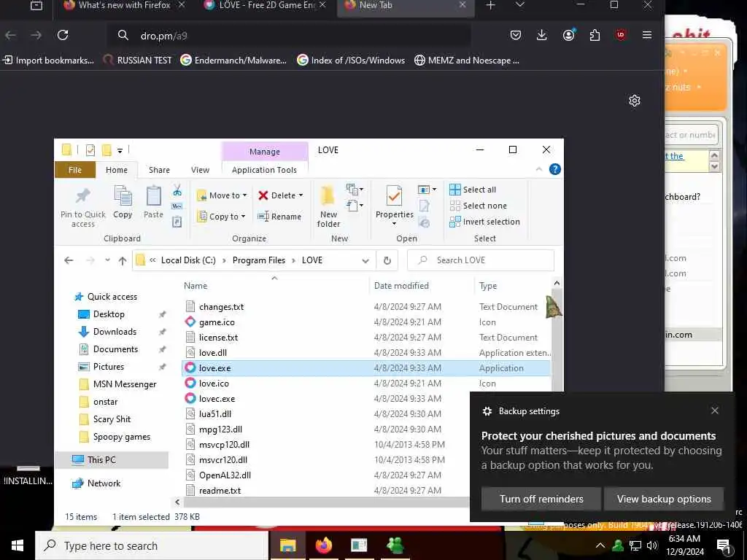Click MSN Messenger taskbar icon

coord(395,545)
